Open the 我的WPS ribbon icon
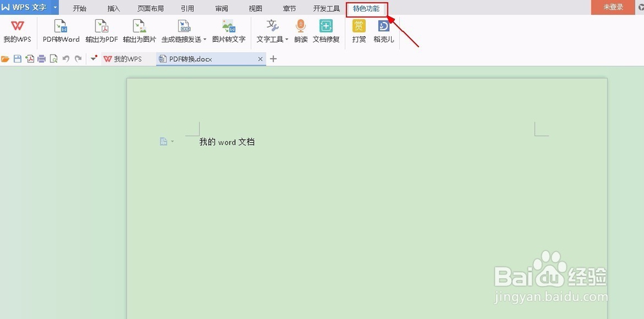Screen dimensions: 644x319 (x=17, y=31)
